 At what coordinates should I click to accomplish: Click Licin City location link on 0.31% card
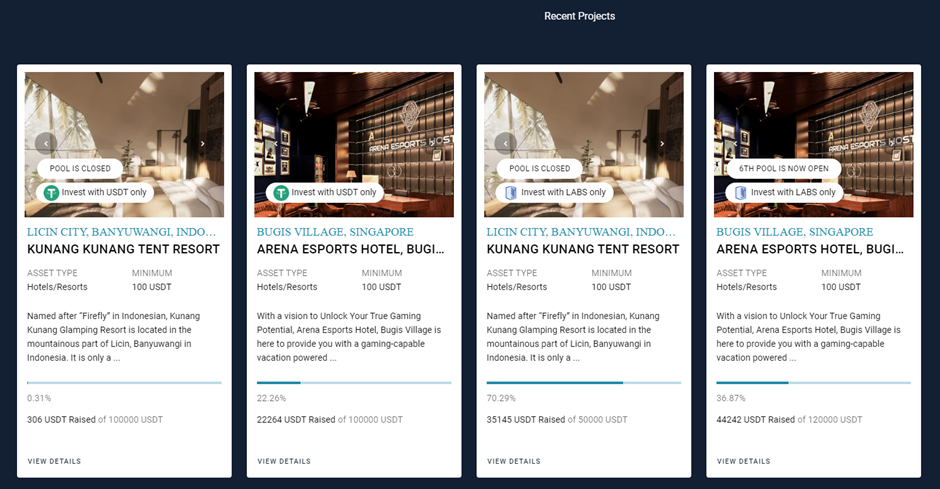121,232
